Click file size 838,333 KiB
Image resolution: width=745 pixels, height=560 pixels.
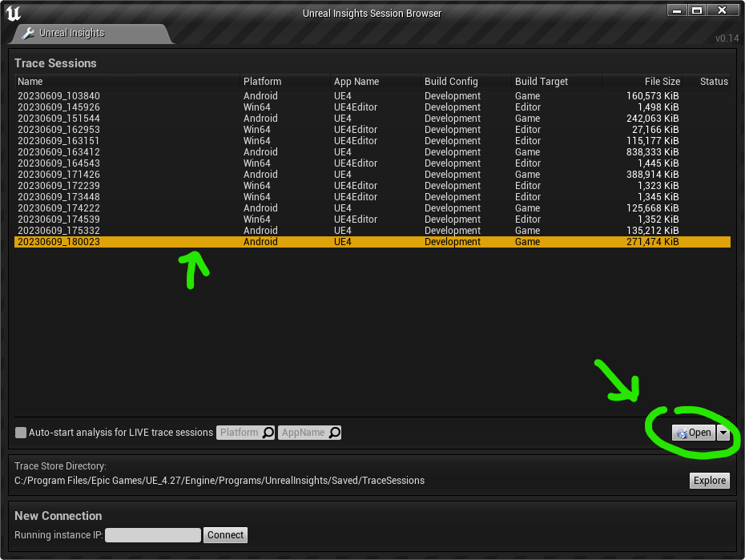click(x=652, y=152)
